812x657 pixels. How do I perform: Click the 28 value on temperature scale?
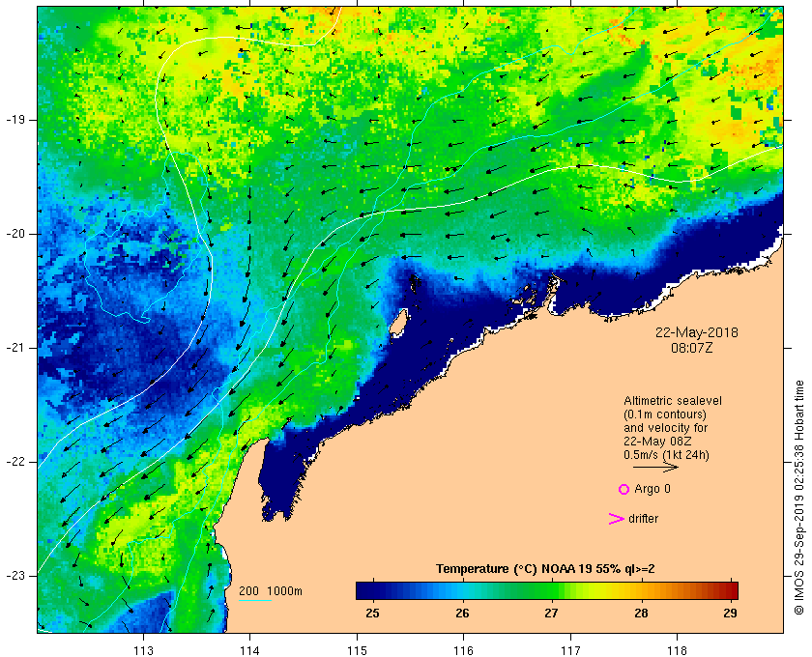641,614
